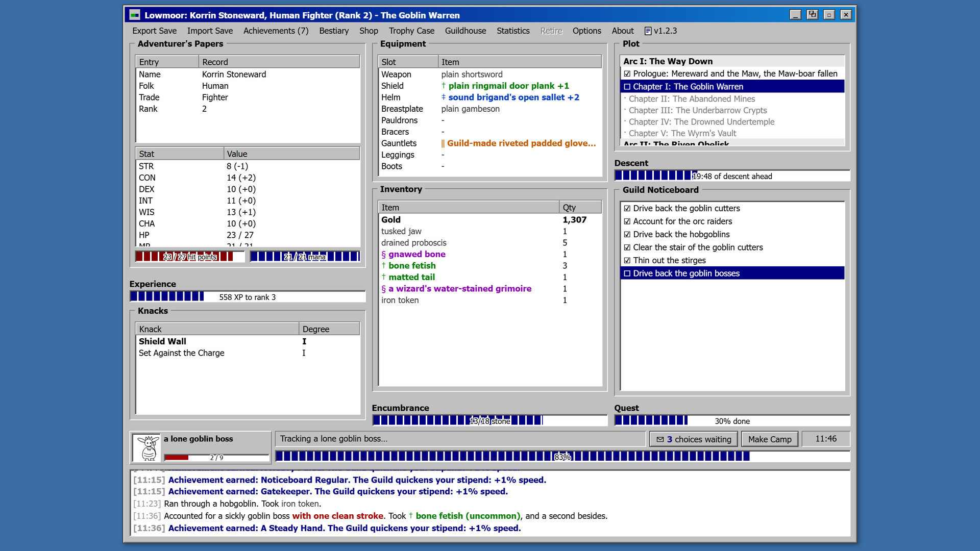This screenshot has height=551, width=980.
Task: Click the goblin boss health bar
Action: (216, 458)
